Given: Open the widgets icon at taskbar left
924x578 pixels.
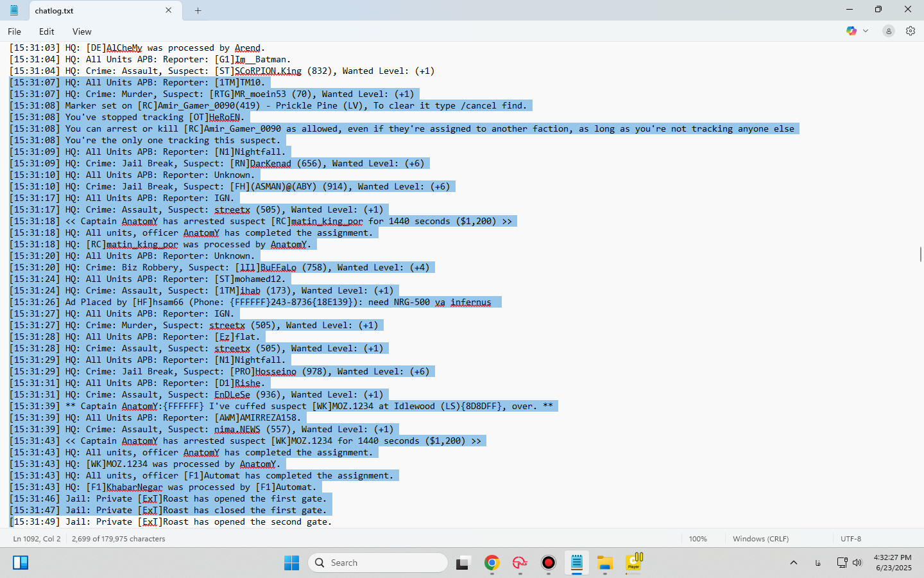Looking at the screenshot, I should (21, 563).
